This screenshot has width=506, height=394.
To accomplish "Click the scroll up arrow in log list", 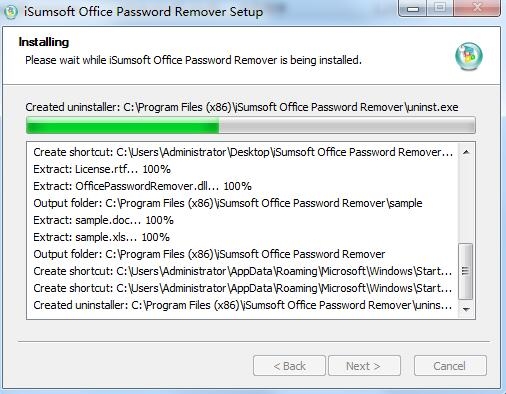I will [466, 152].
